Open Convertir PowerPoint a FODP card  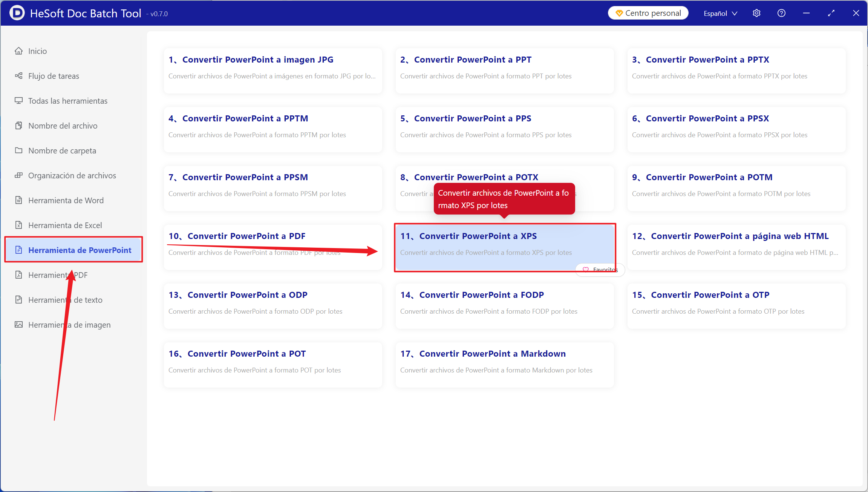(505, 306)
